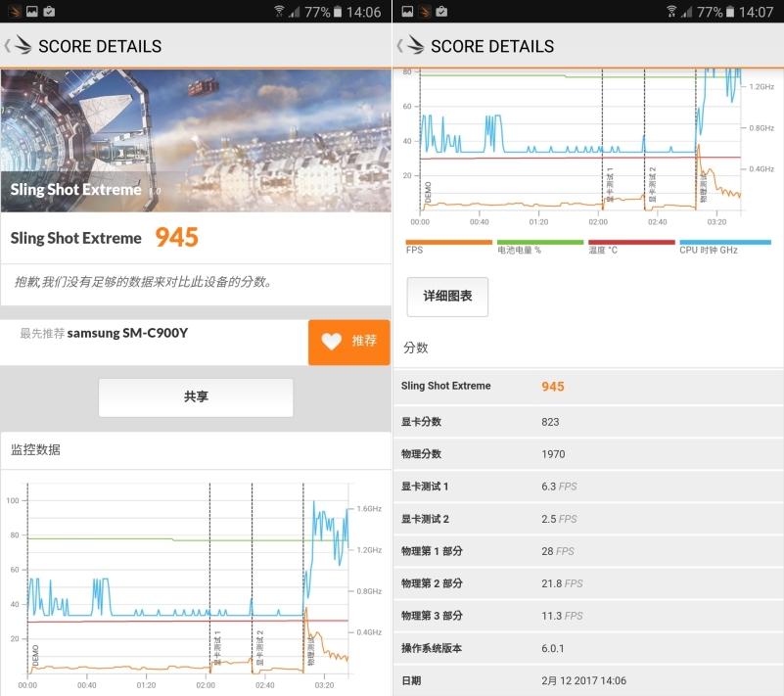This screenshot has height=696, width=784.
Task: Open the 详细图表 detailed chart
Action: point(447,296)
